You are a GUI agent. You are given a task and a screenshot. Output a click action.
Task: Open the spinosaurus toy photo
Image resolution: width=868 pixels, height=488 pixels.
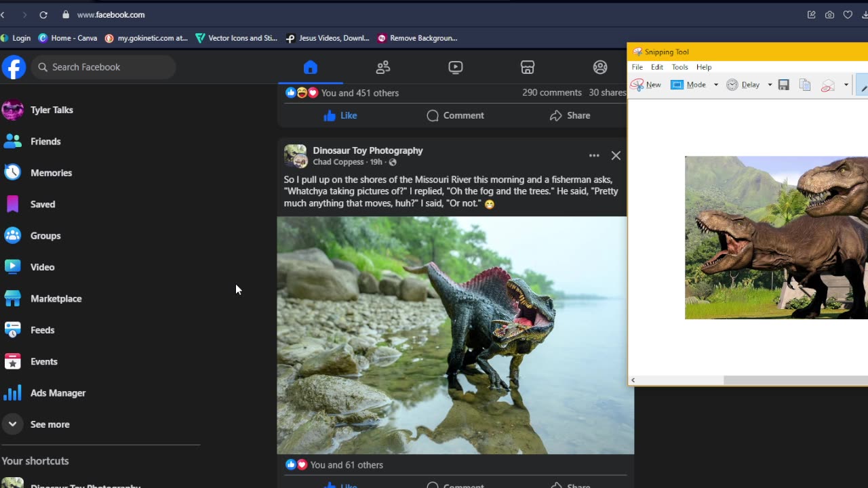(x=455, y=335)
